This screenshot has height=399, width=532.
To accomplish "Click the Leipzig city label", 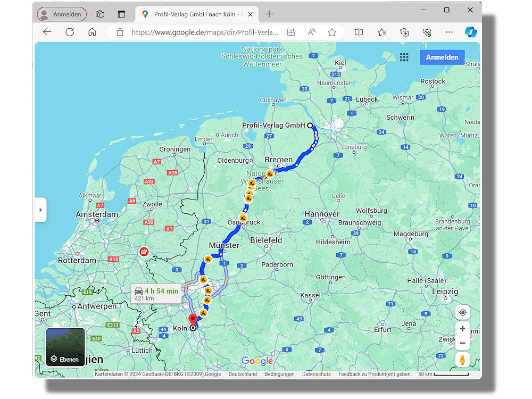I will (x=445, y=292).
